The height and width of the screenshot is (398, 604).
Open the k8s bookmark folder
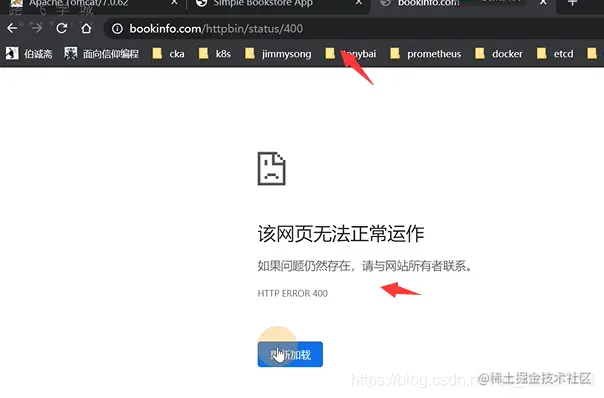click(215, 54)
